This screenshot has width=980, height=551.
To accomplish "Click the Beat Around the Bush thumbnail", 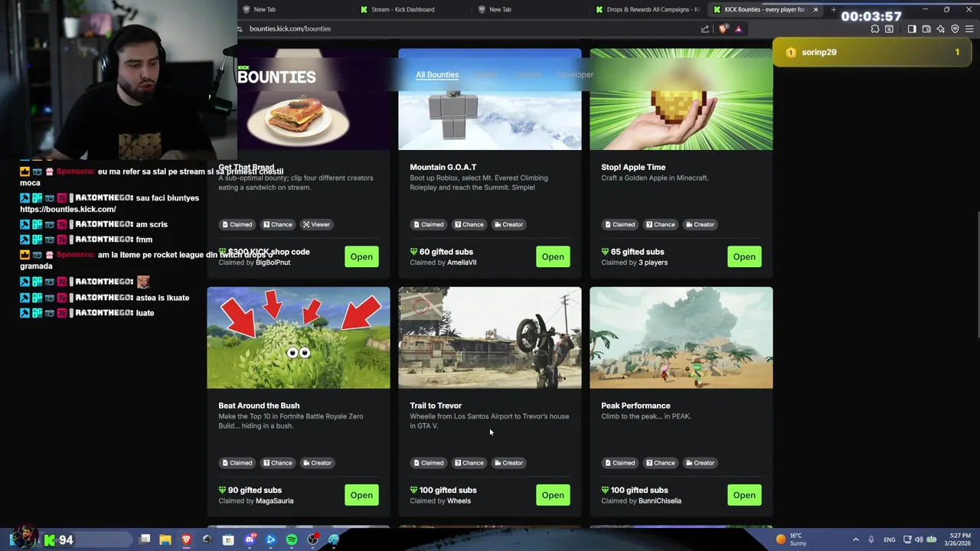I will 299,337.
